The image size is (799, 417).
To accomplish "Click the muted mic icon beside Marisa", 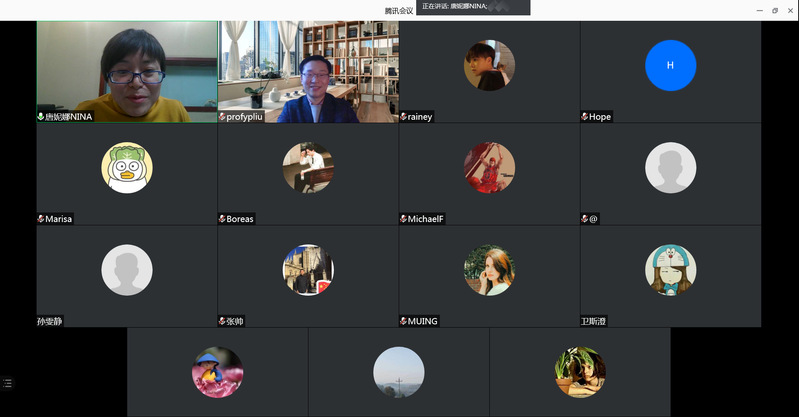I will [41, 219].
